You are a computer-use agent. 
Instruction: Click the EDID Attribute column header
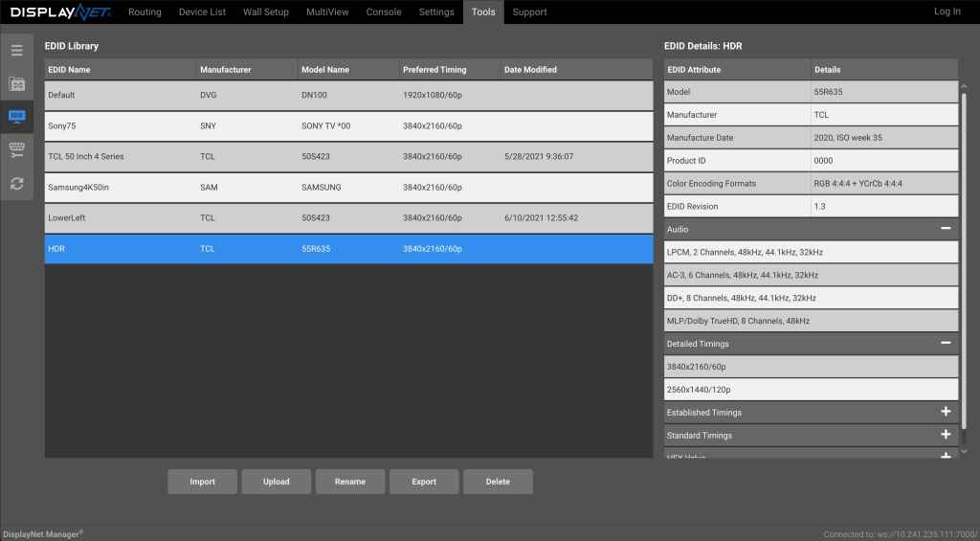pos(738,70)
